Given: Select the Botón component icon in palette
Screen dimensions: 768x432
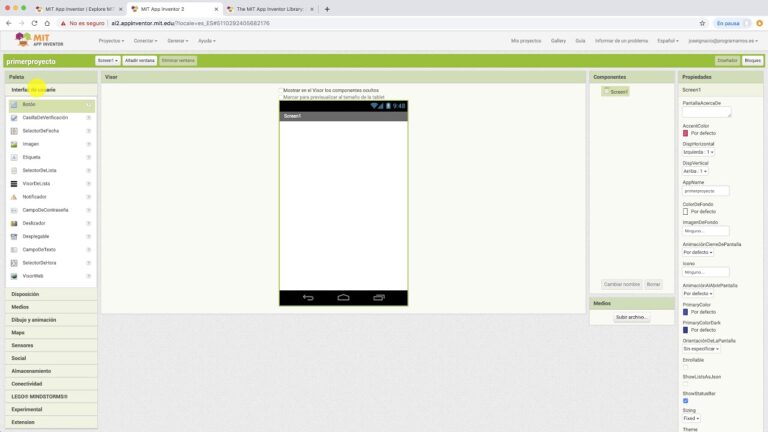Looking at the screenshot, I should tap(14, 104).
